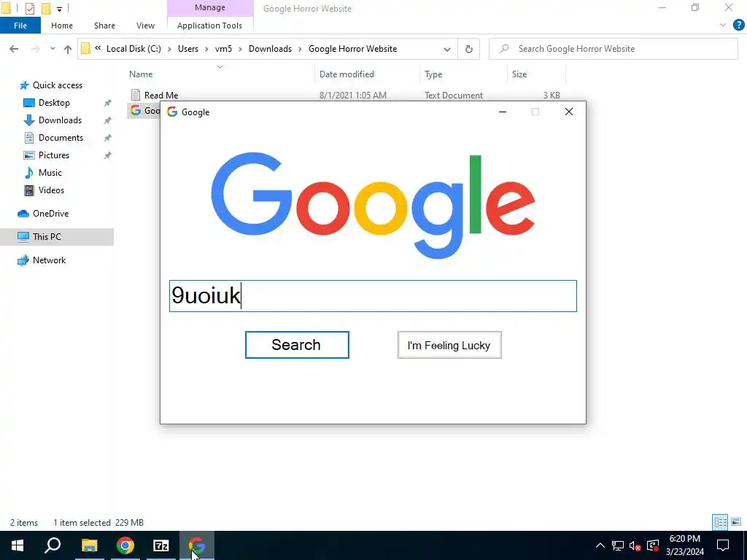Close the Google window
The image size is (747, 560).
(x=569, y=112)
